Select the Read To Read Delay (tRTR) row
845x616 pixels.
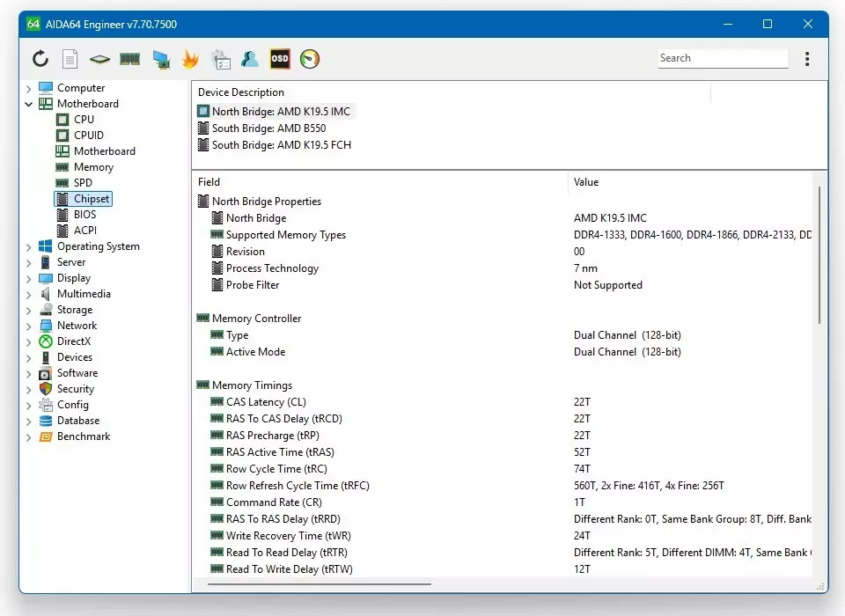503,553
